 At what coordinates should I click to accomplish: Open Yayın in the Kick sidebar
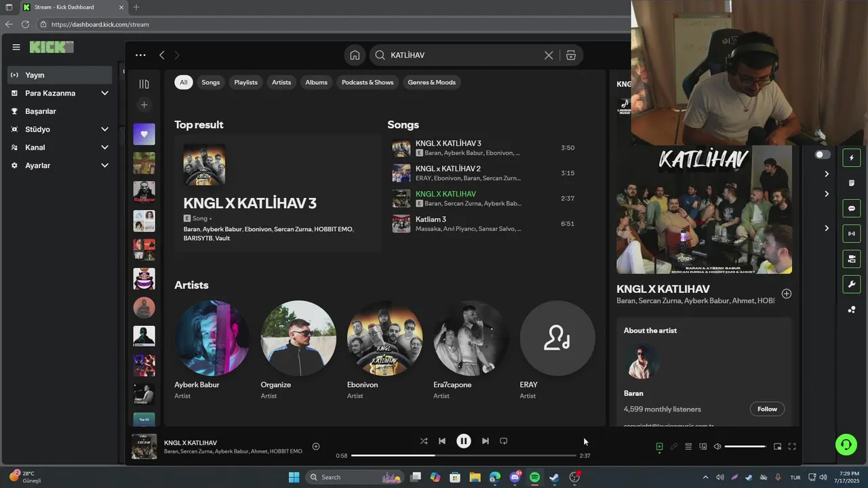pyautogui.click(x=60, y=75)
